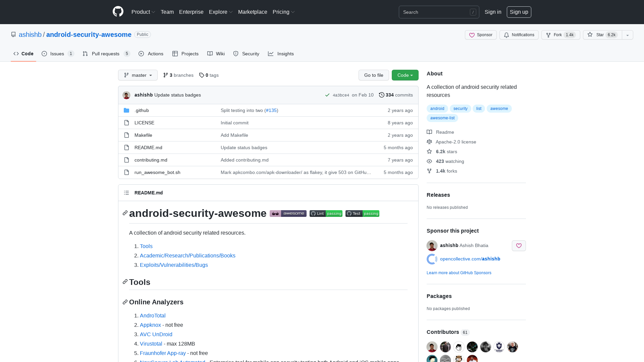
Task: Click the Sponsor button
Action: coord(481,35)
